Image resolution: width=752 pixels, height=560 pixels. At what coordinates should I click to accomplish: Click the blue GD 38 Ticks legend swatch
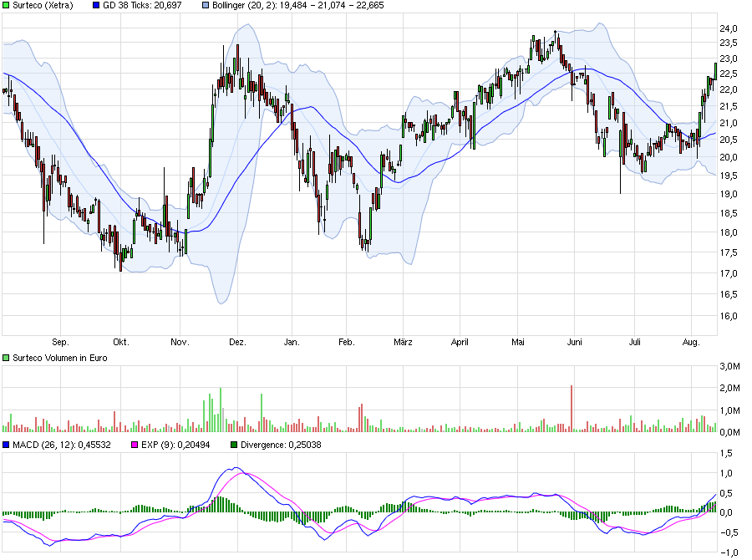pos(96,5)
